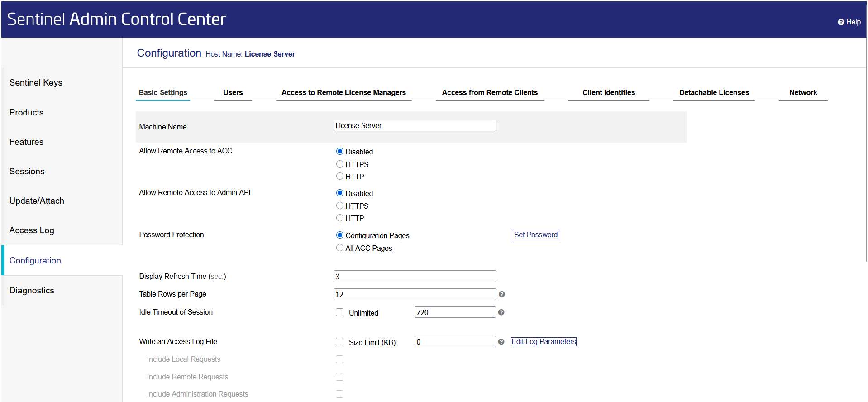Click help icon beside Idle Timeout field

coord(501,312)
